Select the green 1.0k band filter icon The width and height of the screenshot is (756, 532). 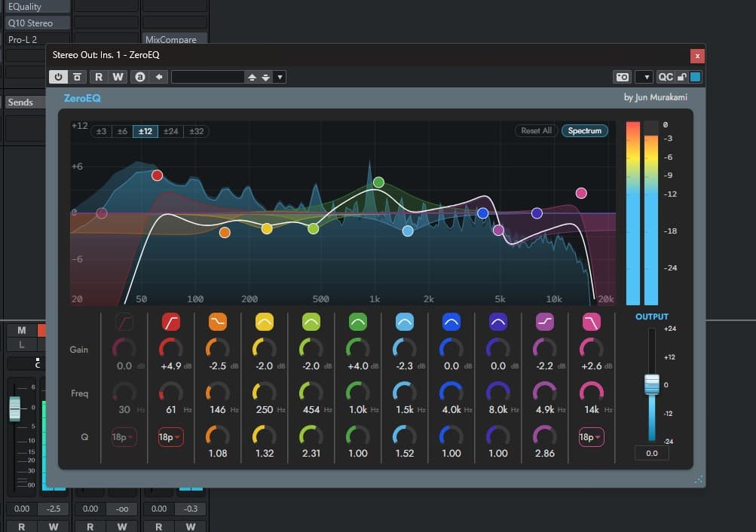(358, 322)
